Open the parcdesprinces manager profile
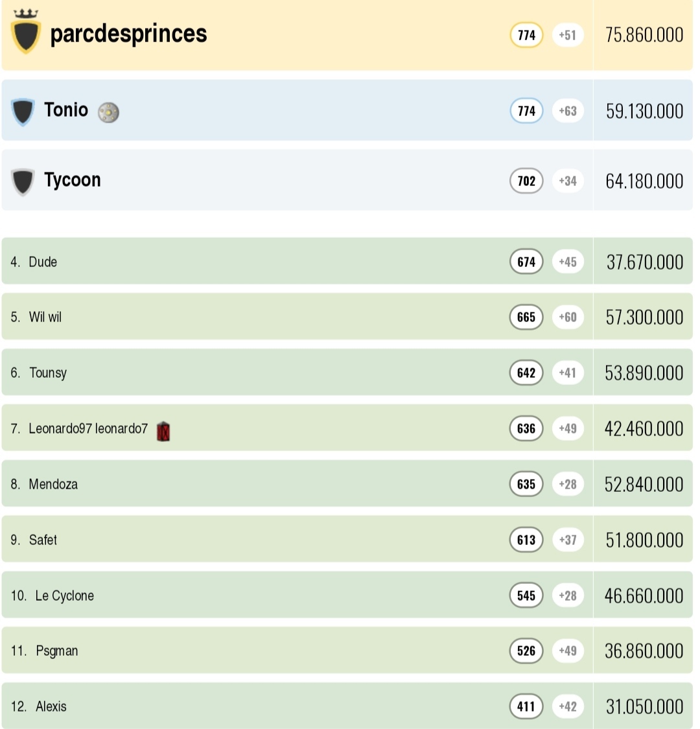This screenshot has height=729, width=700. point(128,34)
